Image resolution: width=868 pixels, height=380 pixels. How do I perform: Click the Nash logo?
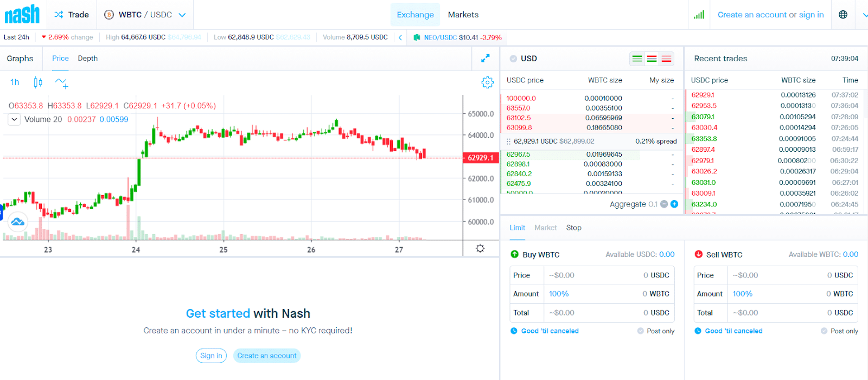click(x=22, y=15)
